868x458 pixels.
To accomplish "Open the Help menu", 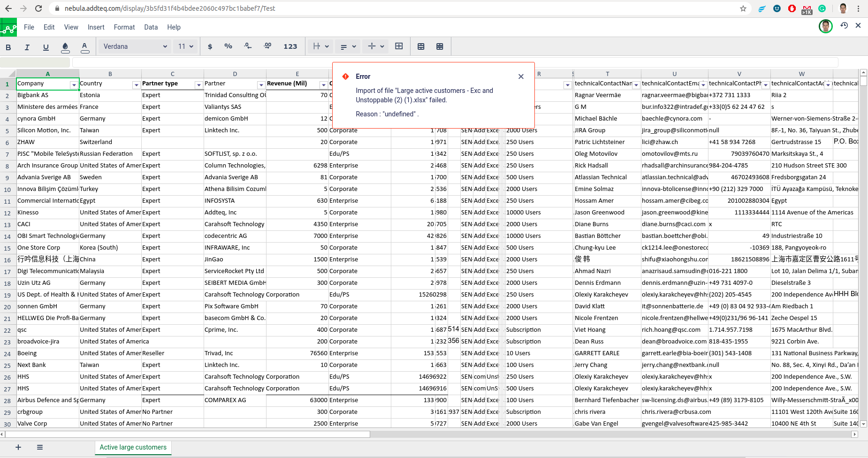I will click(x=174, y=27).
